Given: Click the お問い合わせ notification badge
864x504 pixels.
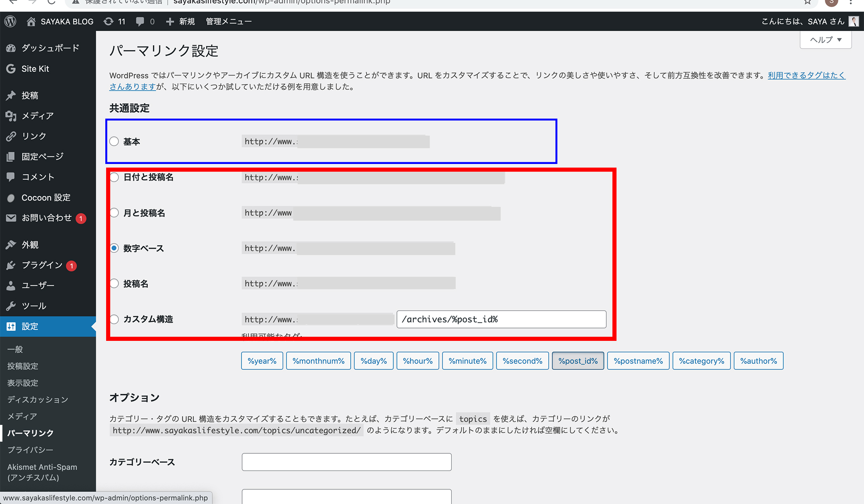Looking at the screenshot, I should pos(81,219).
